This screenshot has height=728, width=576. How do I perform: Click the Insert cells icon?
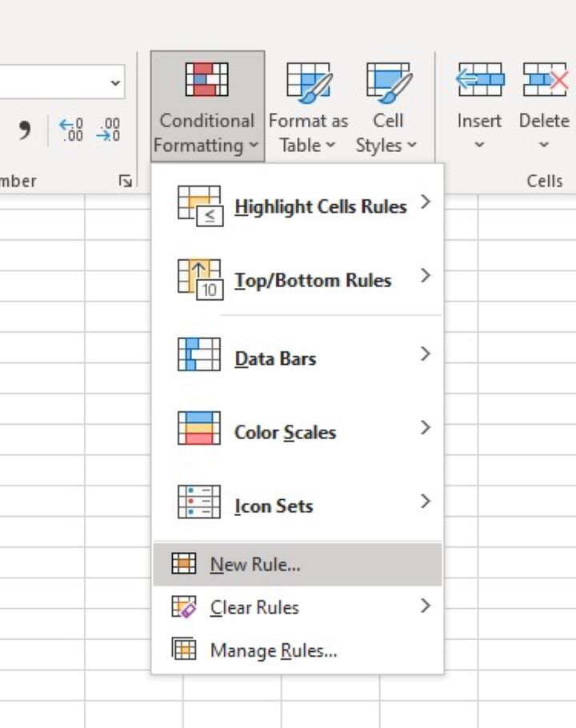point(479,82)
